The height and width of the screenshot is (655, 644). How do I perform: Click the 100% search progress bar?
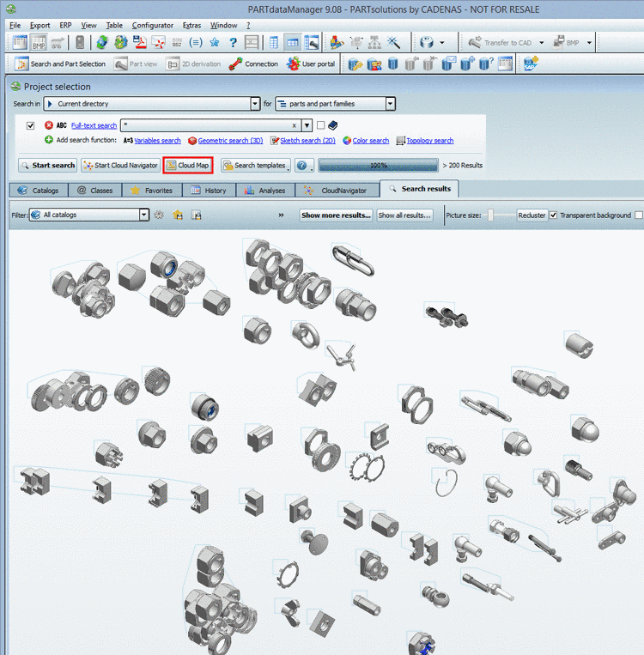[378, 166]
